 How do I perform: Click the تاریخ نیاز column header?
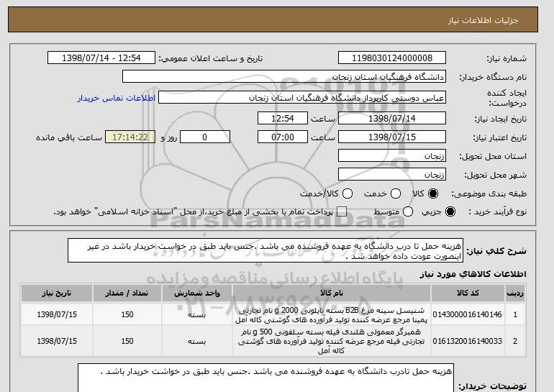point(57,293)
